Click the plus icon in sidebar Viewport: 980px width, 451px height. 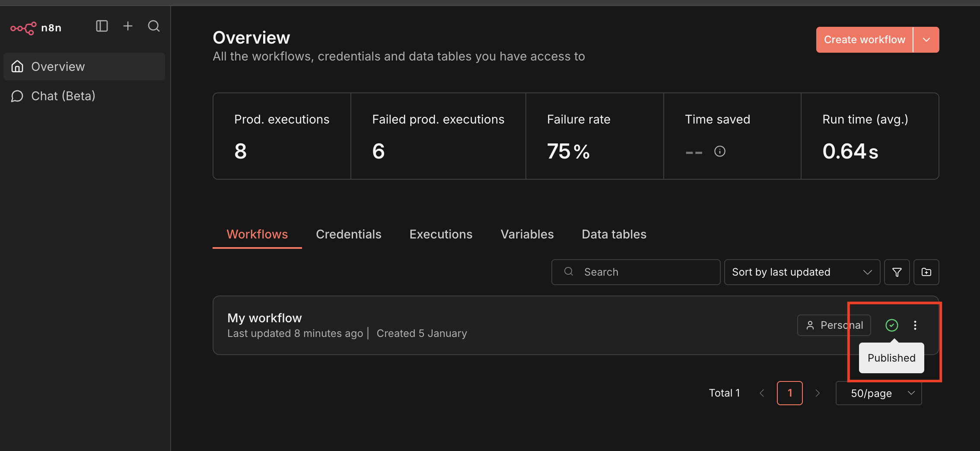point(128,26)
